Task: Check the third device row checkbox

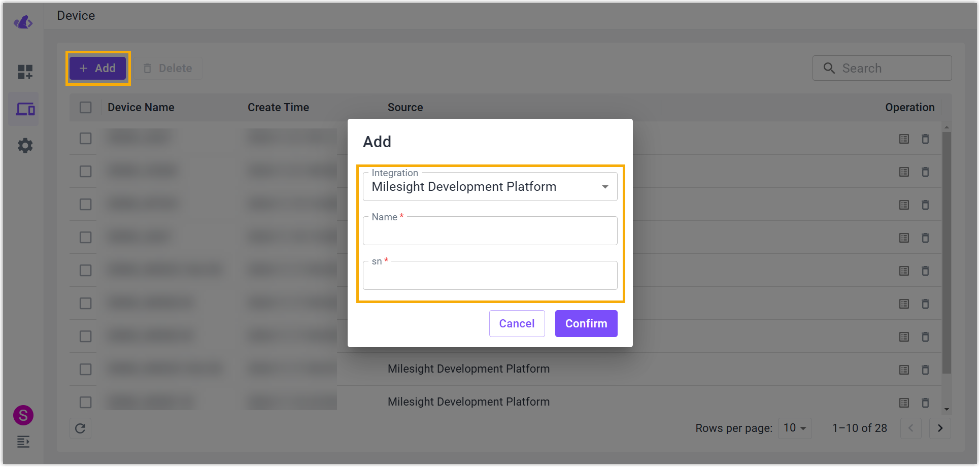Action: [x=85, y=204]
